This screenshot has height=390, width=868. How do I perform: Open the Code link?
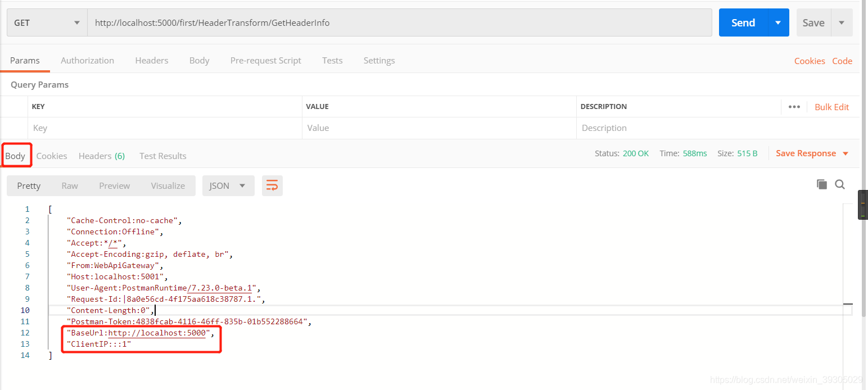point(842,61)
